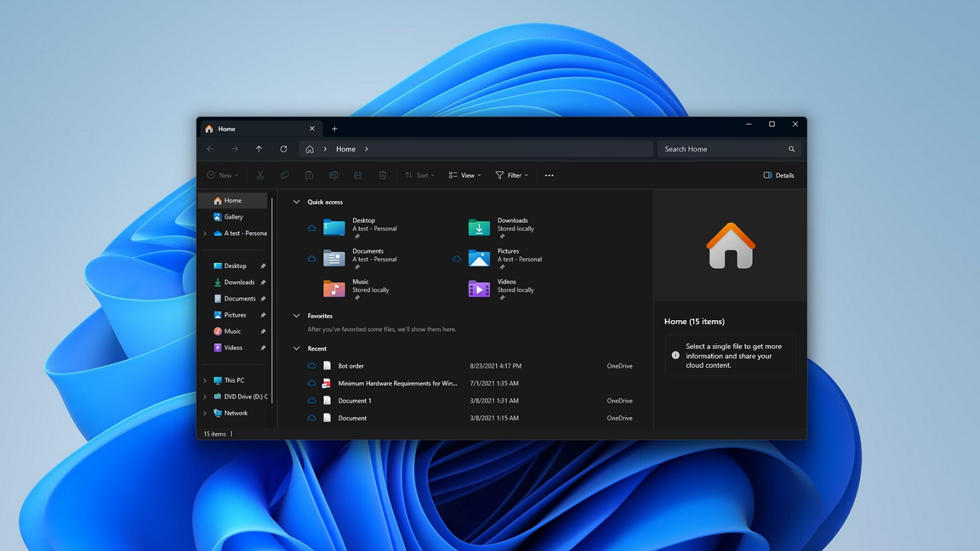Open the Filter dropdown menu
The image size is (980, 551).
[512, 175]
